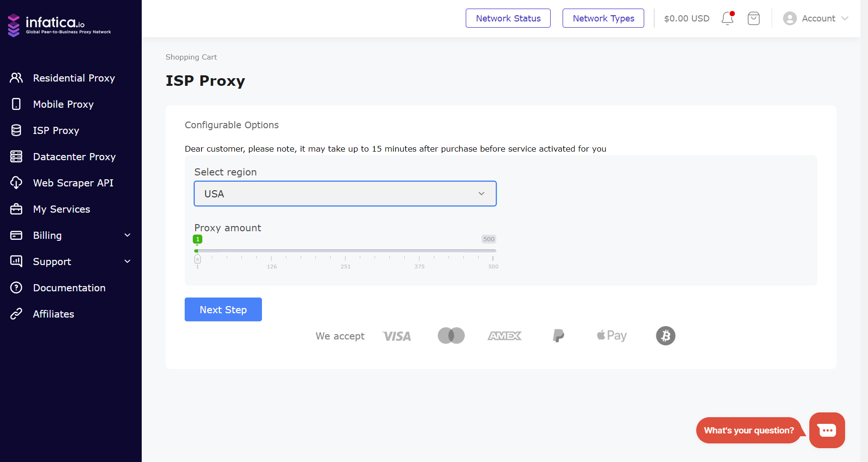Click the slider tick label 126
Viewport: 868px width, 462px height.
point(272,267)
